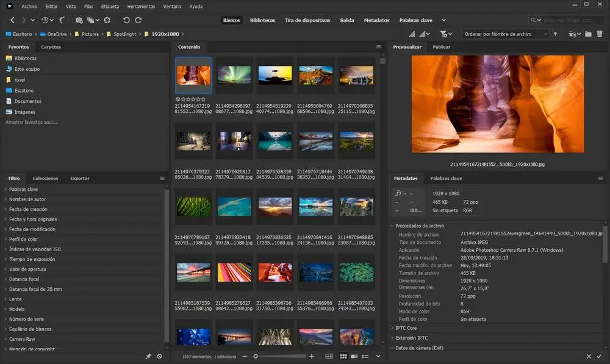610x364 pixels.
Task: Expand the Fecha de creación filter
Action: (x=27, y=209)
